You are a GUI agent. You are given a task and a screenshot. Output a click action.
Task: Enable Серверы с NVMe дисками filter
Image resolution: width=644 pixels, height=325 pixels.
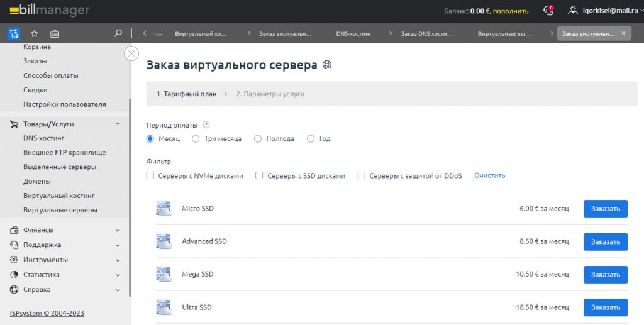tap(150, 176)
